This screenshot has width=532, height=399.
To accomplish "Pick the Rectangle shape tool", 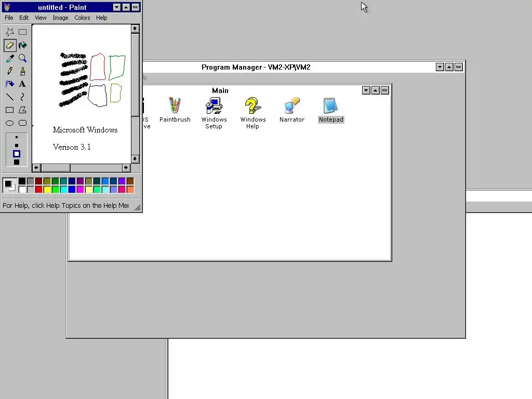I will coord(10,110).
